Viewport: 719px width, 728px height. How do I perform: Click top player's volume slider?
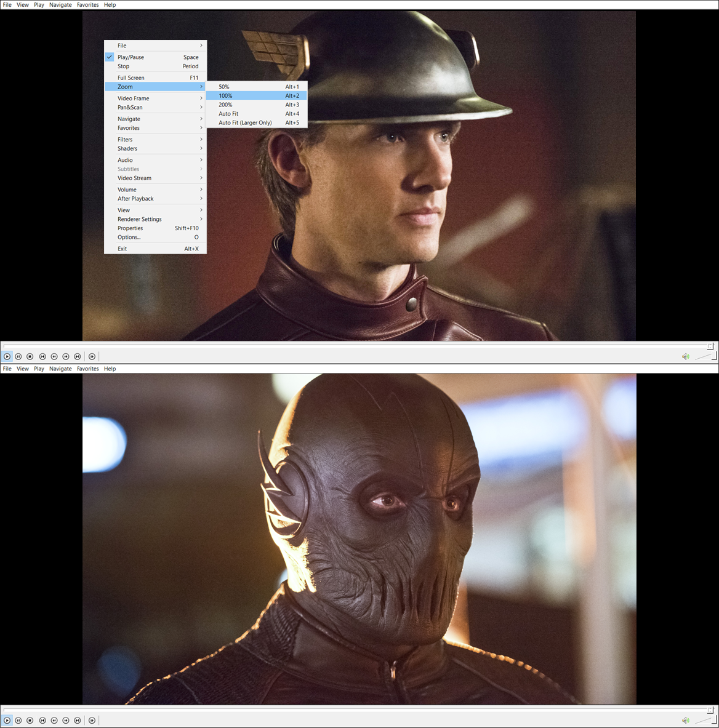tap(705, 356)
